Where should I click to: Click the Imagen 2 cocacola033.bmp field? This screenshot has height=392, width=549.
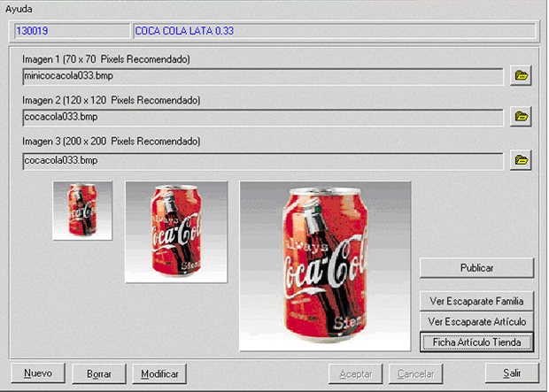tap(263, 118)
